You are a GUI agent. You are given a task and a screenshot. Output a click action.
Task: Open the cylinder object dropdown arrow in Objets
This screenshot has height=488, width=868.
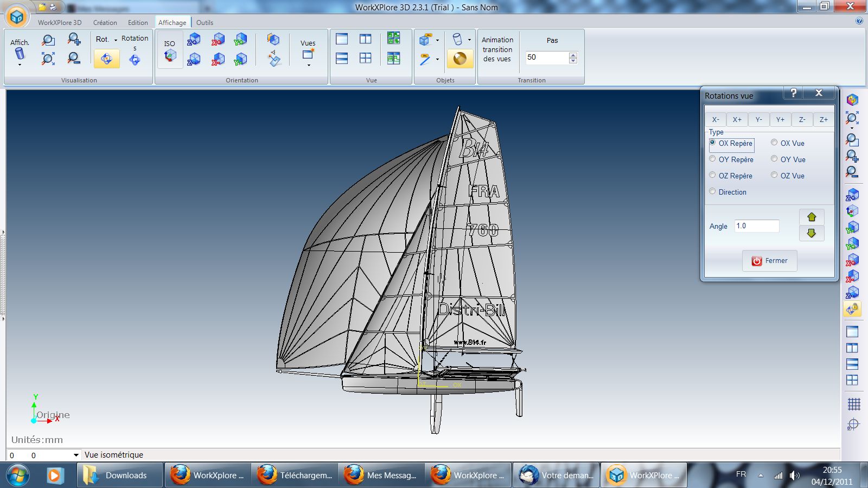point(469,40)
